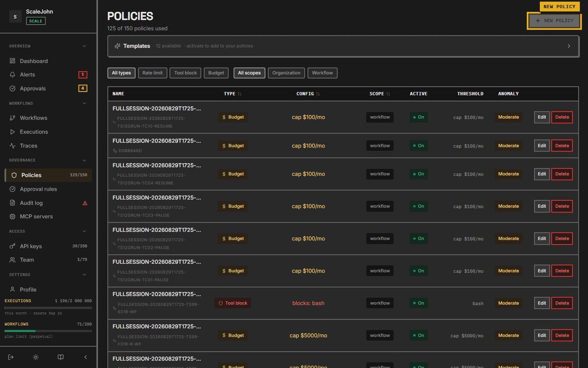Toggle light/dark theme sun icon
Screen dimensions: 588x368
(36, 357)
